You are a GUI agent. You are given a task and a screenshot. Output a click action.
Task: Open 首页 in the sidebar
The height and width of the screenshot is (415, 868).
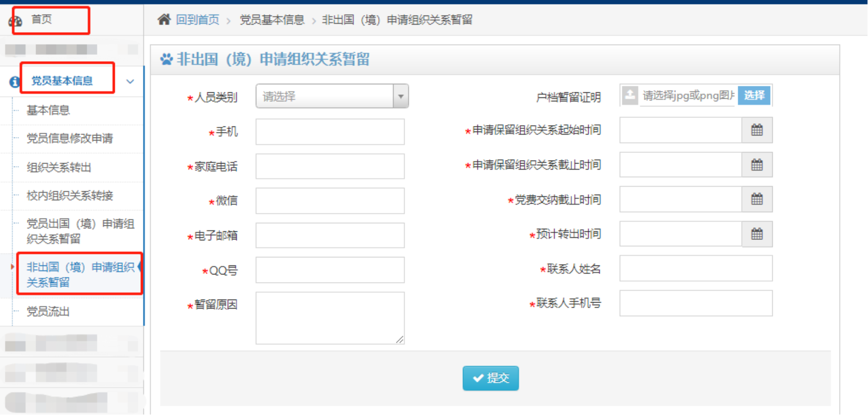[x=42, y=20]
